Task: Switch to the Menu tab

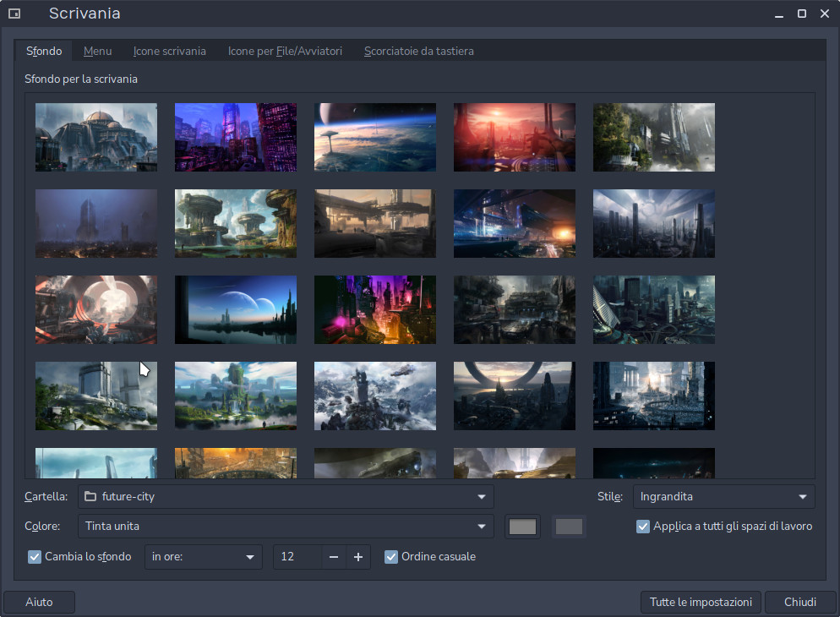Action: tap(97, 51)
